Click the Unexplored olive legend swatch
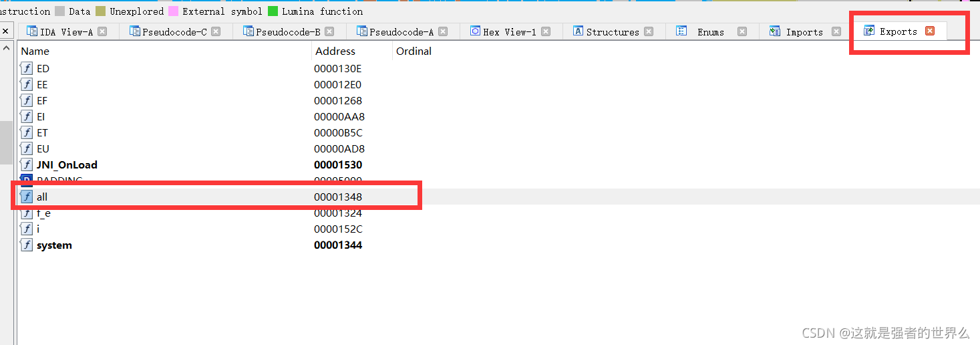 [x=100, y=11]
